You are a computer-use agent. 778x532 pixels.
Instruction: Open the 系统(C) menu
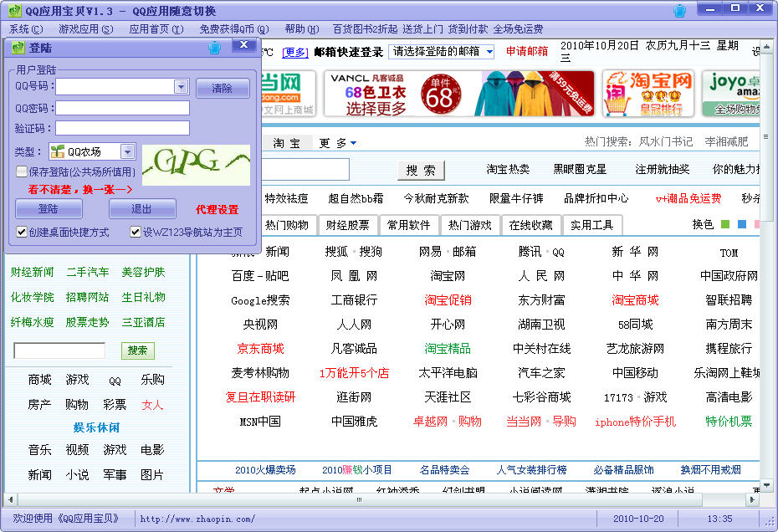pyautogui.click(x=26, y=29)
